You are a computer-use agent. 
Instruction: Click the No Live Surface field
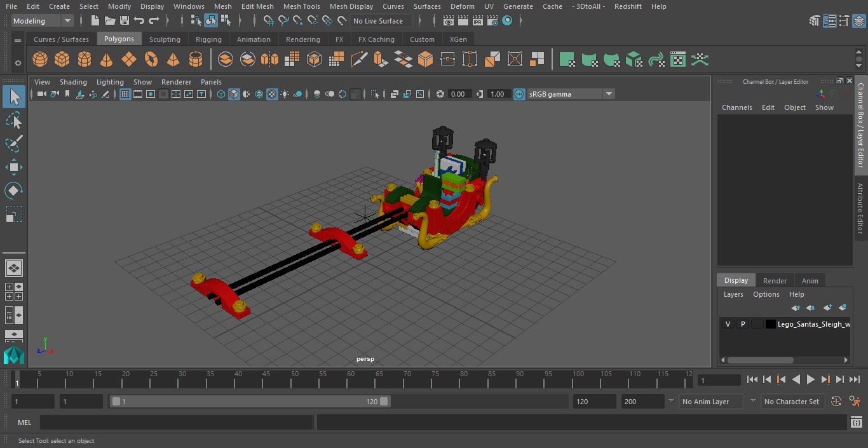pyautogui.click(x=381, y=21)
